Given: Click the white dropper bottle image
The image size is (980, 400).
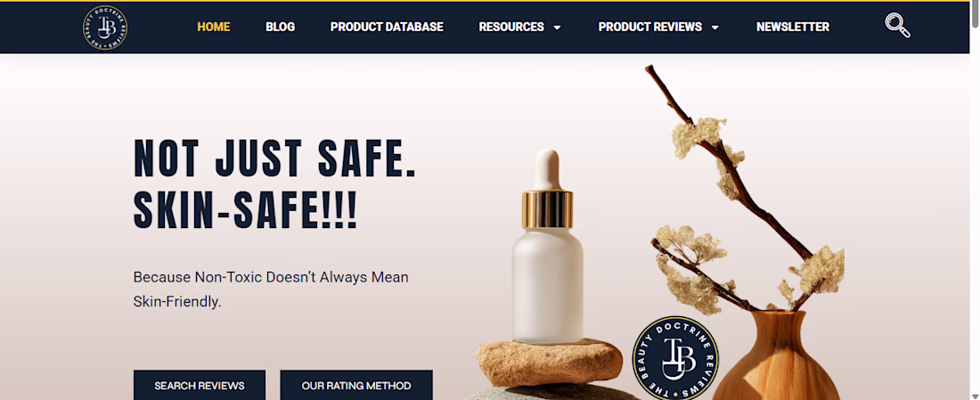Looking at the screenshot, I should point(548,248).
